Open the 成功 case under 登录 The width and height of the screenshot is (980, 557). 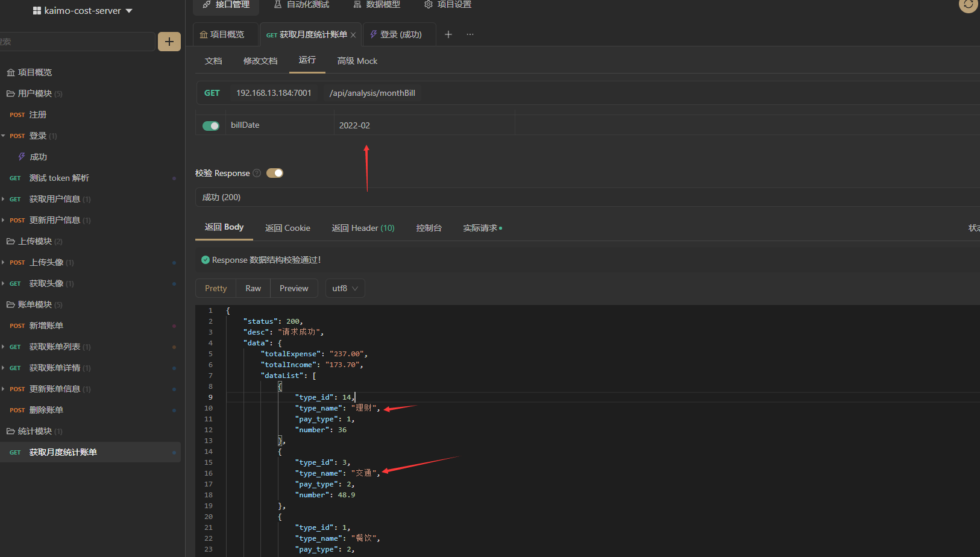(x=38, y=157)
